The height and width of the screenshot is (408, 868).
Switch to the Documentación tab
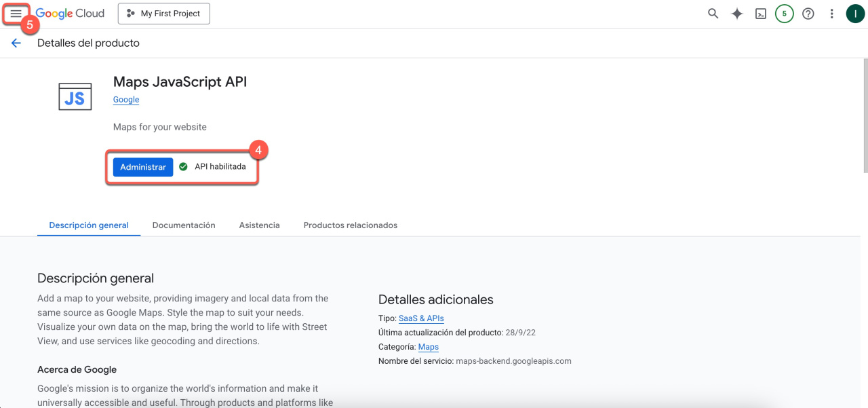pos(184,225)
